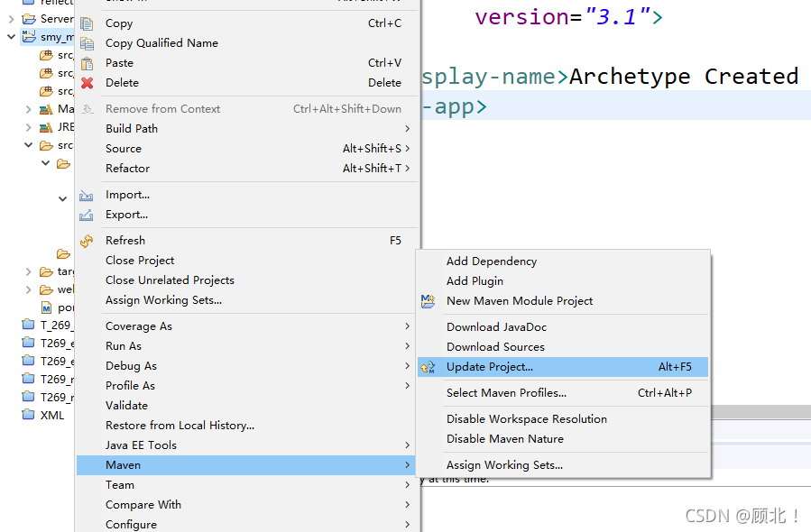811x532 pixels.
Task: Open the Debug As submenu
Action: 246,365
